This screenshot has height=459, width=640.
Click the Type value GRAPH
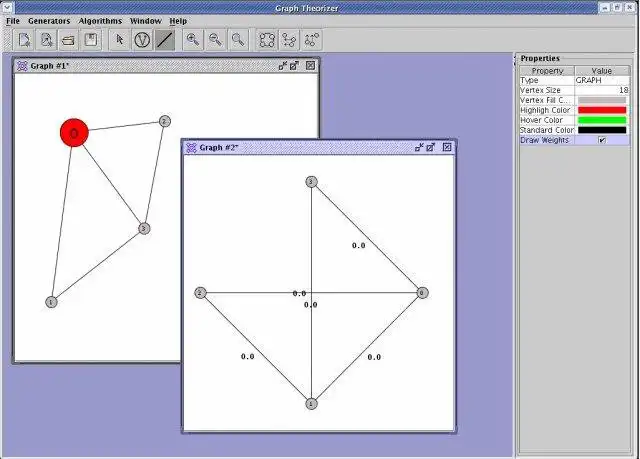pos(602,80)
